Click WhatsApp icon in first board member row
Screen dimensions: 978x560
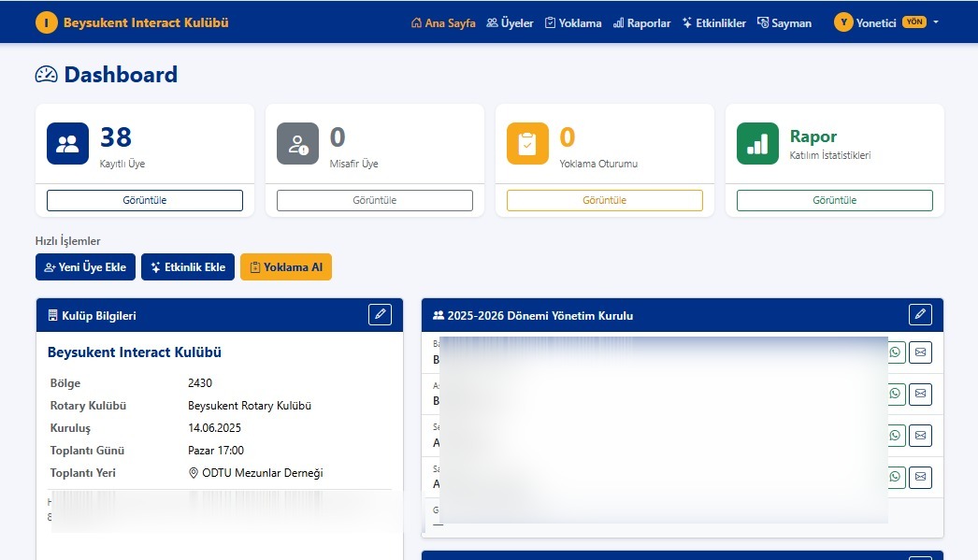(x=895, y=352)
